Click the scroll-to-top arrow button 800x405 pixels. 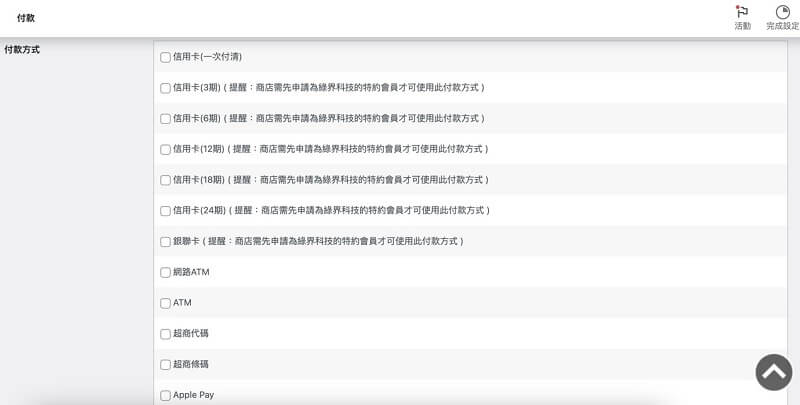pyautogui.click(x=773, y=372)
